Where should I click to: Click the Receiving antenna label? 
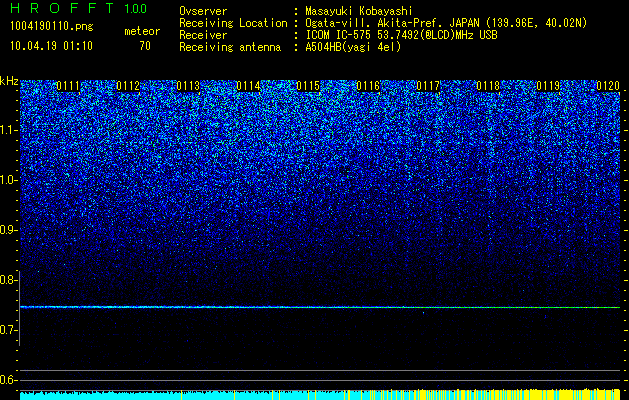(x=230, y=47)
